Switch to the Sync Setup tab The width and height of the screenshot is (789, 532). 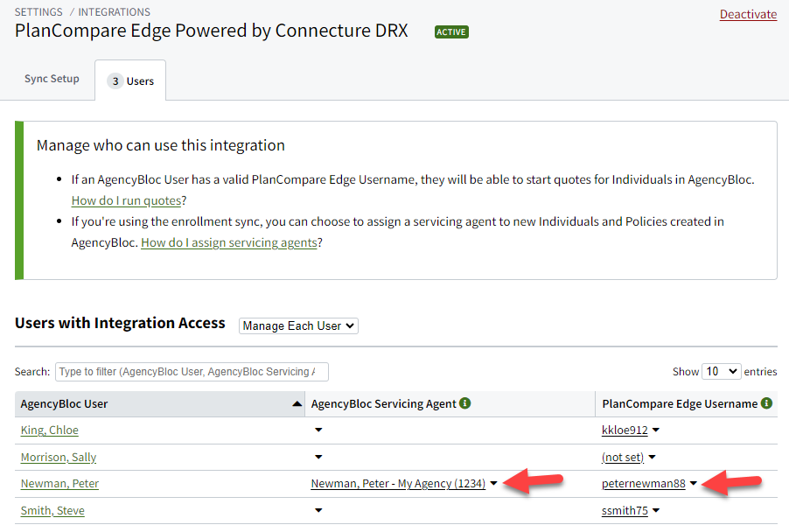(x=52, y=79)
